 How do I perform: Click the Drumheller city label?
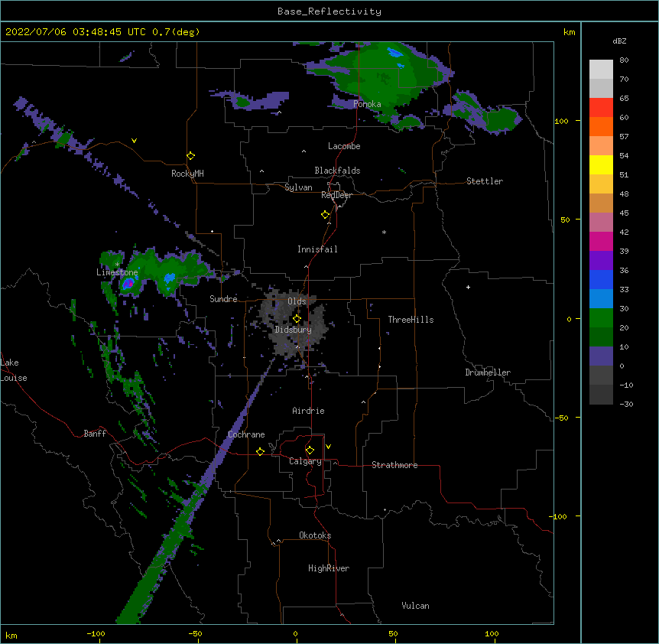click(x=488, y=372)
